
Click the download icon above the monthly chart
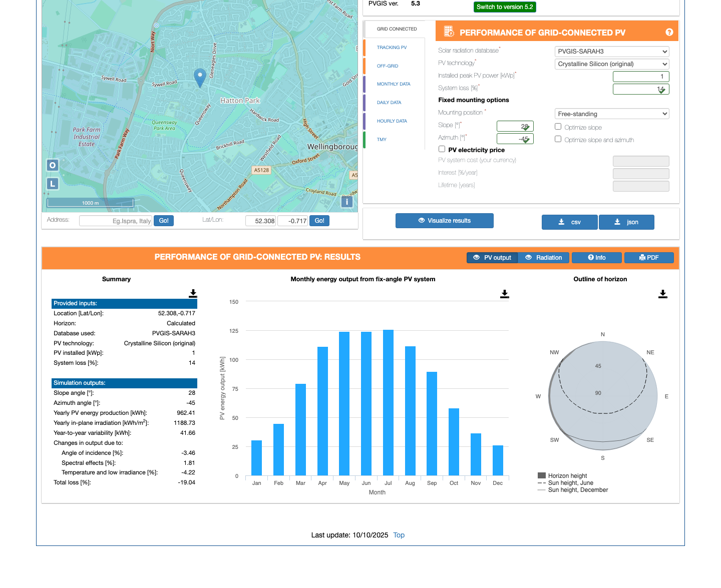click(504, 294)
